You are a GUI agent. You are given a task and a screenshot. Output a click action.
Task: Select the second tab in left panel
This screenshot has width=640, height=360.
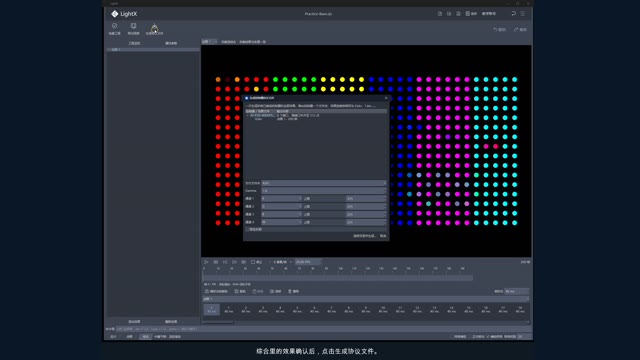click(x=171, y=43)
